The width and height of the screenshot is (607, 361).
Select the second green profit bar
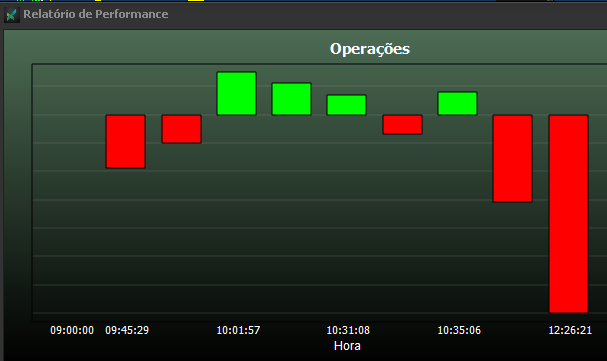point(291,99)
